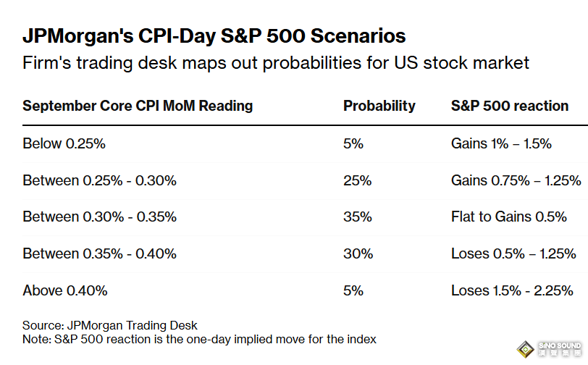Select the Probability column header
Image resolution: width=588 pixels, height=365 pixels.
tap(379, 106)
